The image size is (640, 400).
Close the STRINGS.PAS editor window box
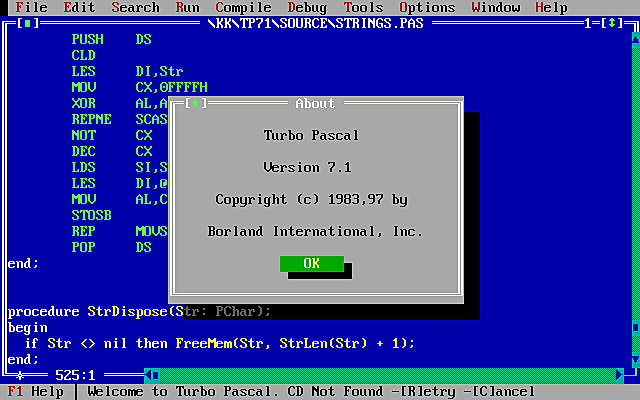(28, 23)
